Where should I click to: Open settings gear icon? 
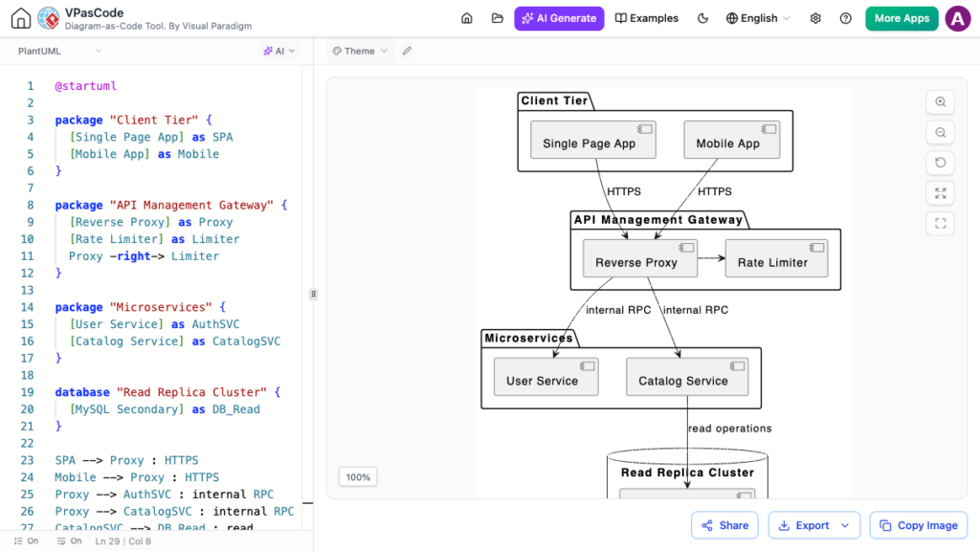(815, 18)
